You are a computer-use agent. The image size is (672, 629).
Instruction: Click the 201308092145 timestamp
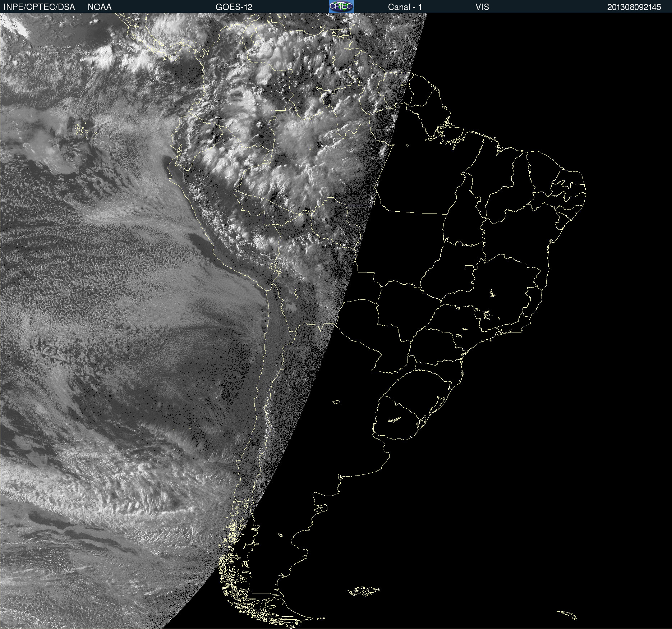tap(634, 7)
